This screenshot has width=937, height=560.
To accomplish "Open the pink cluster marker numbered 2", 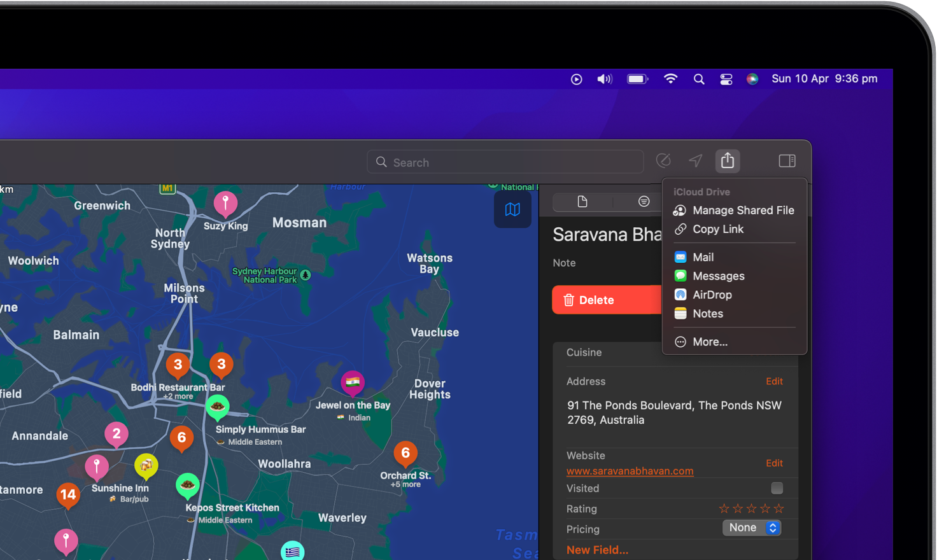I will click(116, 435).
